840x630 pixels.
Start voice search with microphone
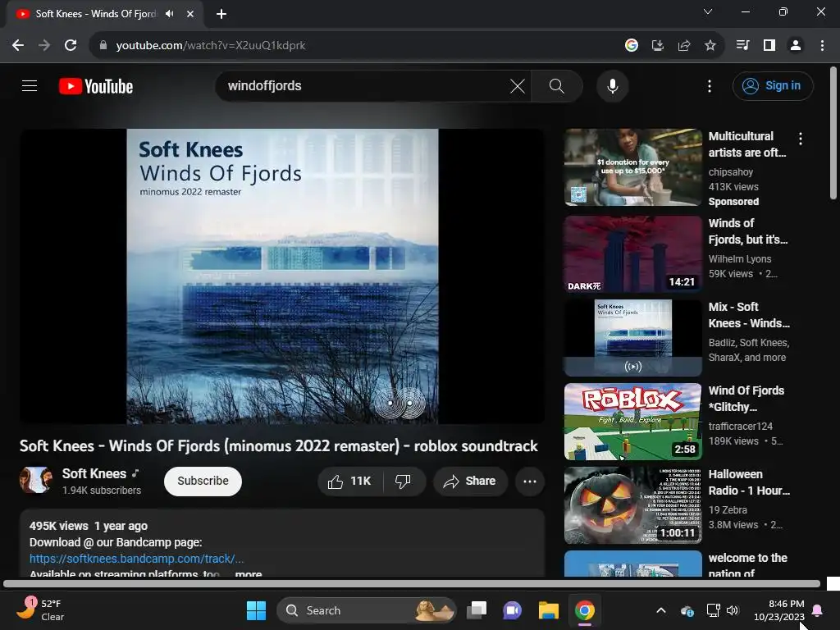(612, 85)
